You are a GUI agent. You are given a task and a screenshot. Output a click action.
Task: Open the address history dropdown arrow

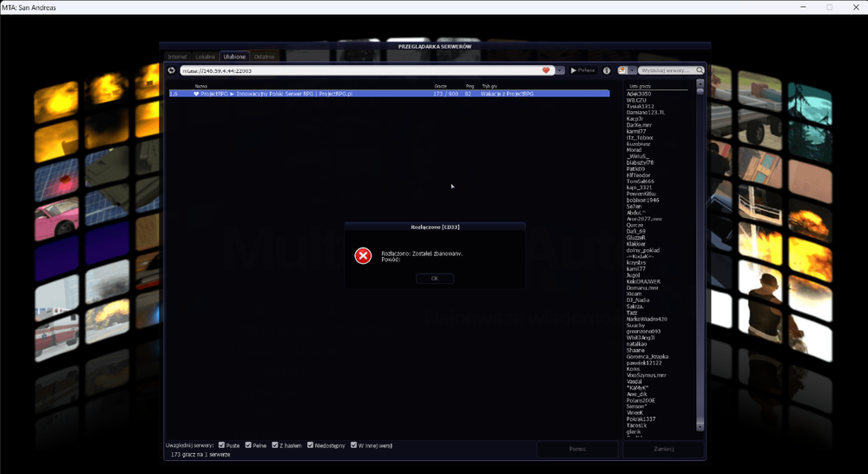(x=560, y=70)
